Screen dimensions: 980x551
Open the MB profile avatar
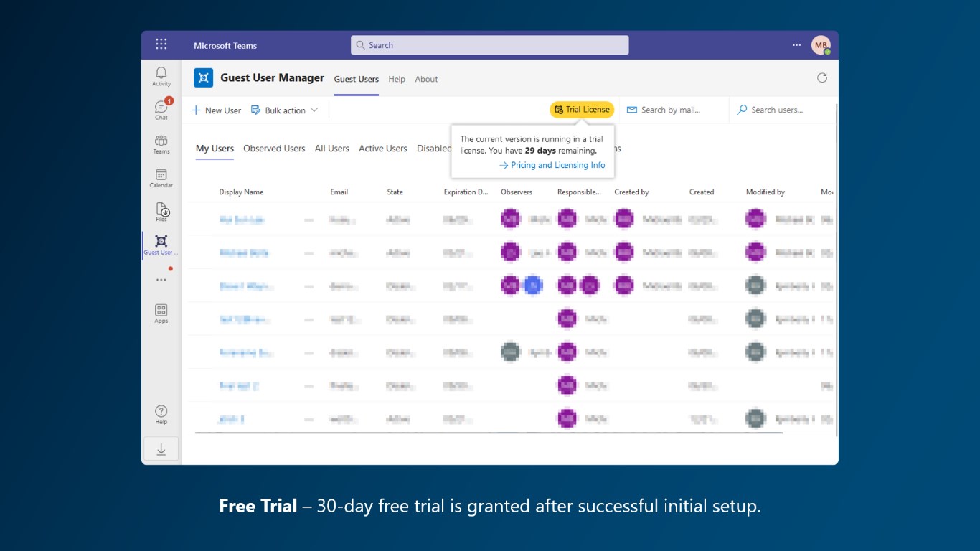pos(821,45)
